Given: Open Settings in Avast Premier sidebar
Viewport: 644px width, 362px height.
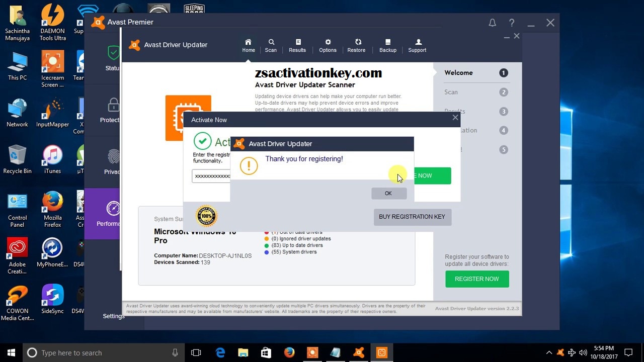Looking at the screenshot, I should tap(114, 316).
